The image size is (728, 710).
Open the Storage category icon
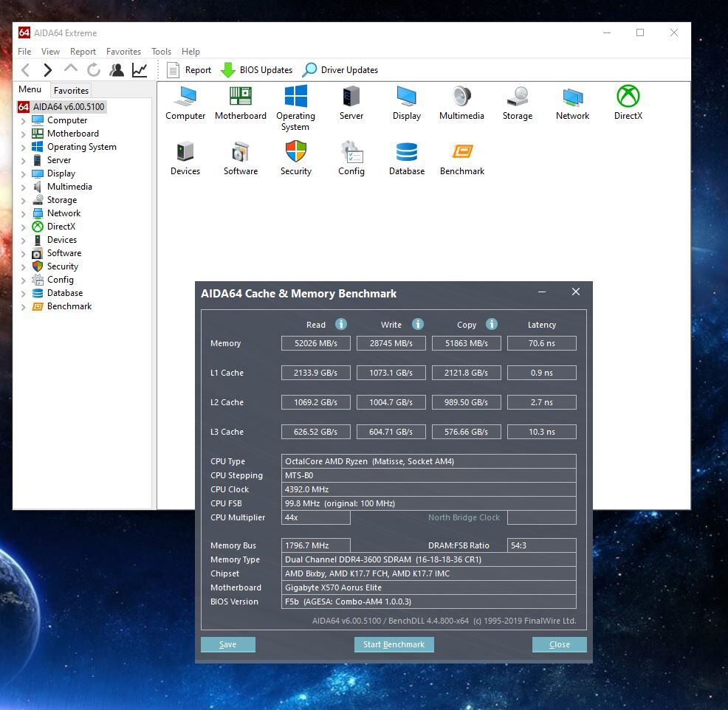[518, 103]
